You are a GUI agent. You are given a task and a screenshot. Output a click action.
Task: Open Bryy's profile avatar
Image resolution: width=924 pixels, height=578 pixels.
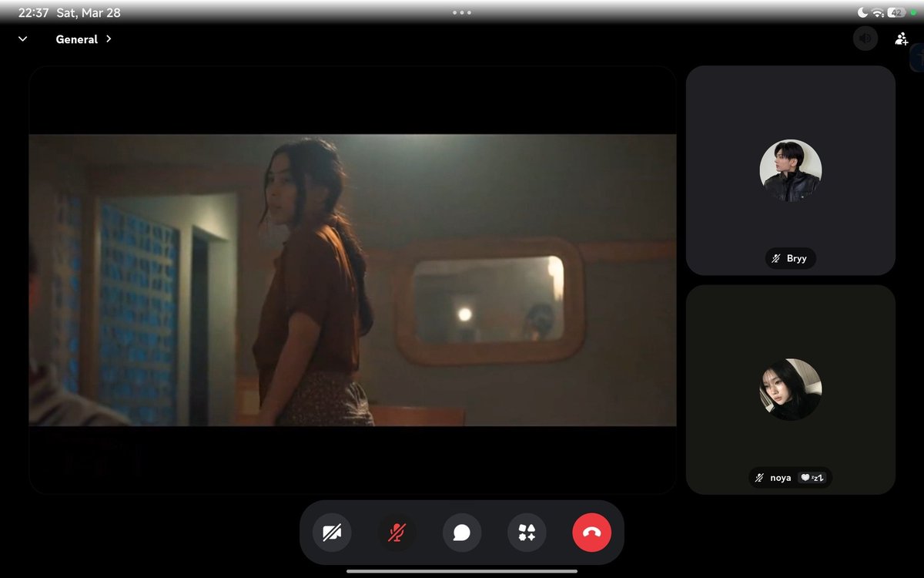point(791,170)
